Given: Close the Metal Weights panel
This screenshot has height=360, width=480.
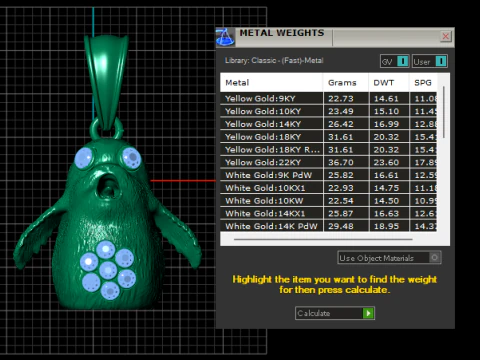Looking at the screenshot, I should click(446, 36).
